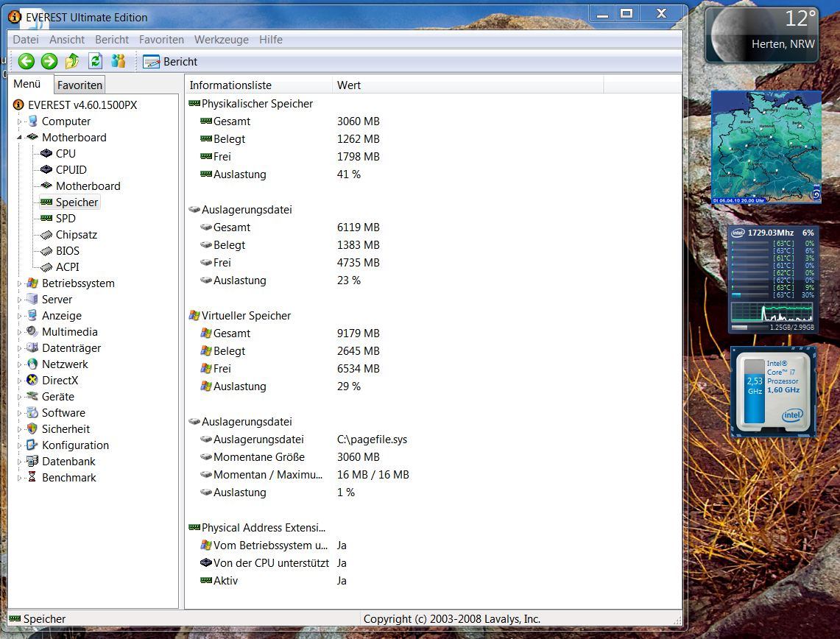
Task: Select the CPUID chip icon in tree
Action: [x=46, y=170]
